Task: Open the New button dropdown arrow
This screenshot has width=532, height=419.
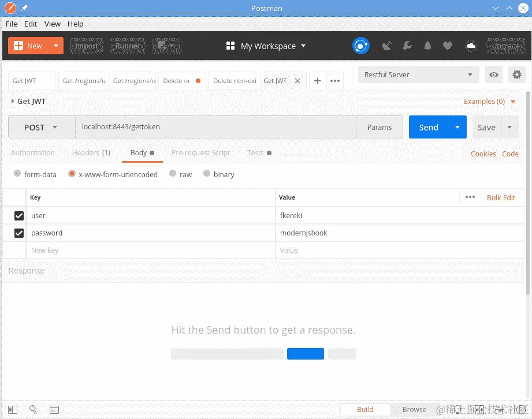Action: (56, 46)
